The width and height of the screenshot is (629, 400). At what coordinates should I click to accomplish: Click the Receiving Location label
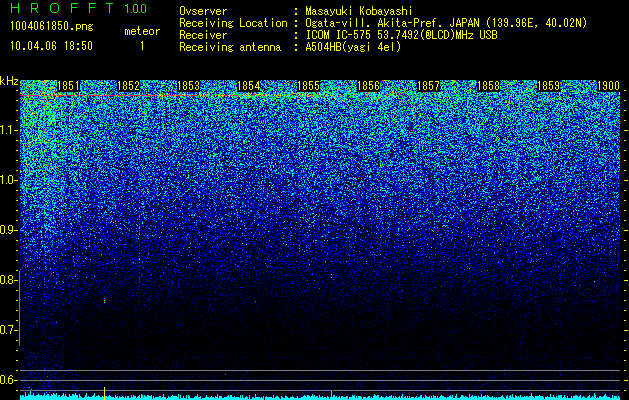click(x=233, y=23)
